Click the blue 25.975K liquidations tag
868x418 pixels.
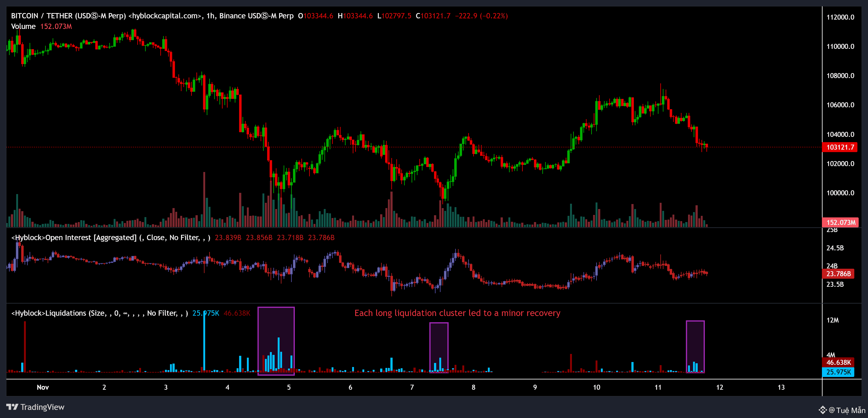click(838, 372)
